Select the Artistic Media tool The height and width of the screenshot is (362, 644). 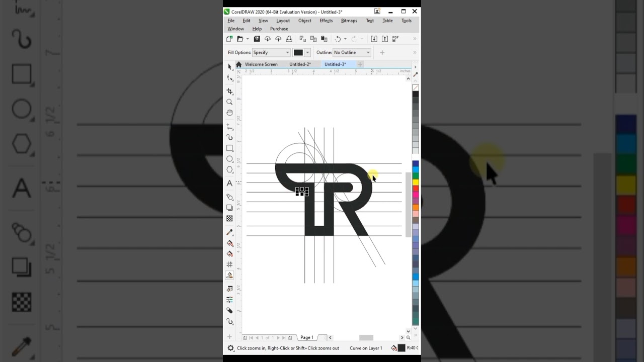[x=229, y=137]
